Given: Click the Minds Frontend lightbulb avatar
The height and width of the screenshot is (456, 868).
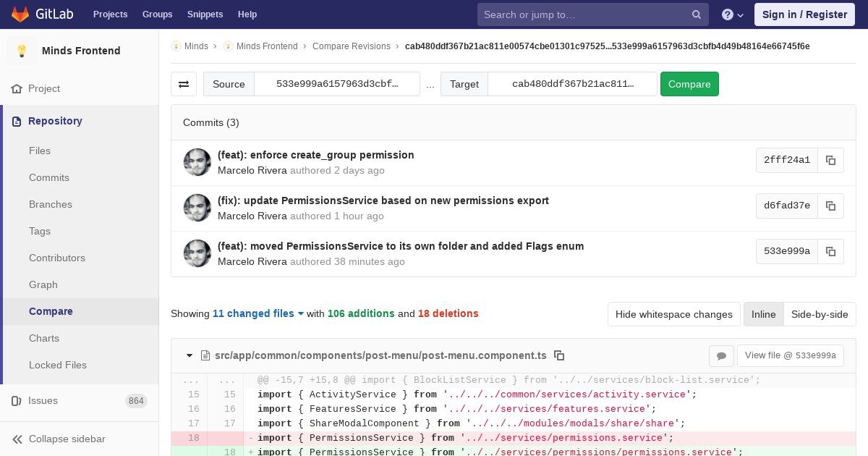Looking at the screenshot, I should pos(22,51).
